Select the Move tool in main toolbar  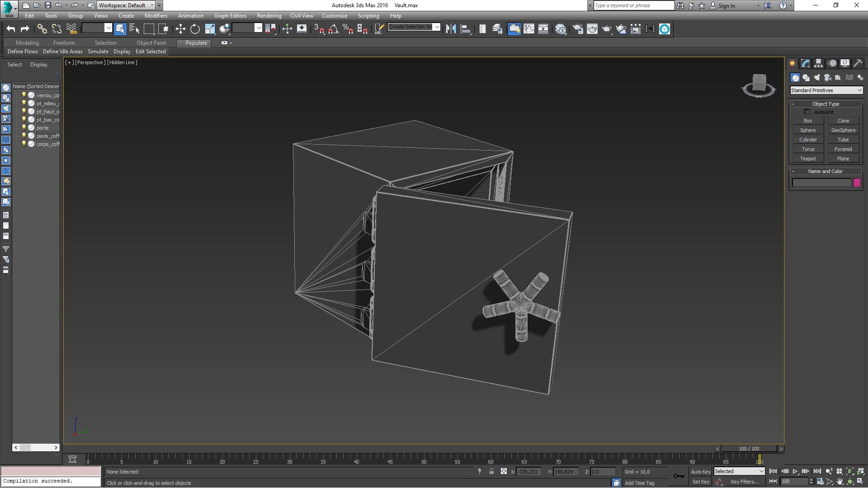coord(180,29)
